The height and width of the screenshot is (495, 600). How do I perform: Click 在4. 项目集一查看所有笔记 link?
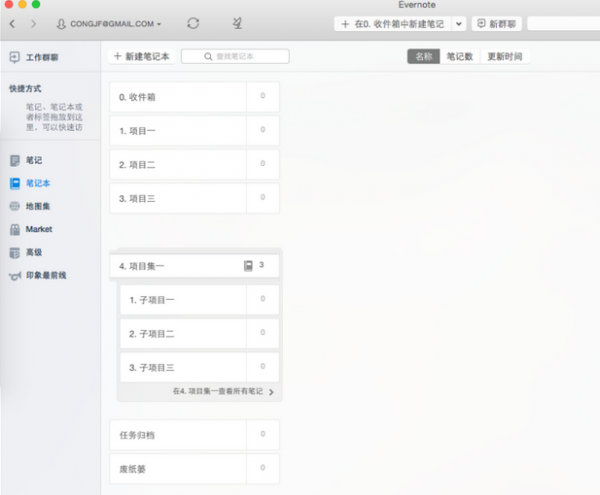click(x=222, y=392)
